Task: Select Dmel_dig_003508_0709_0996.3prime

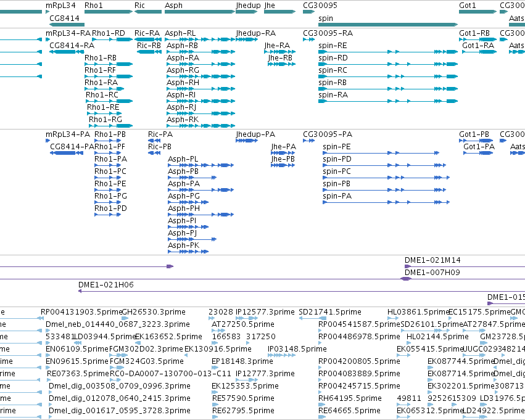Action: point(120,386)
